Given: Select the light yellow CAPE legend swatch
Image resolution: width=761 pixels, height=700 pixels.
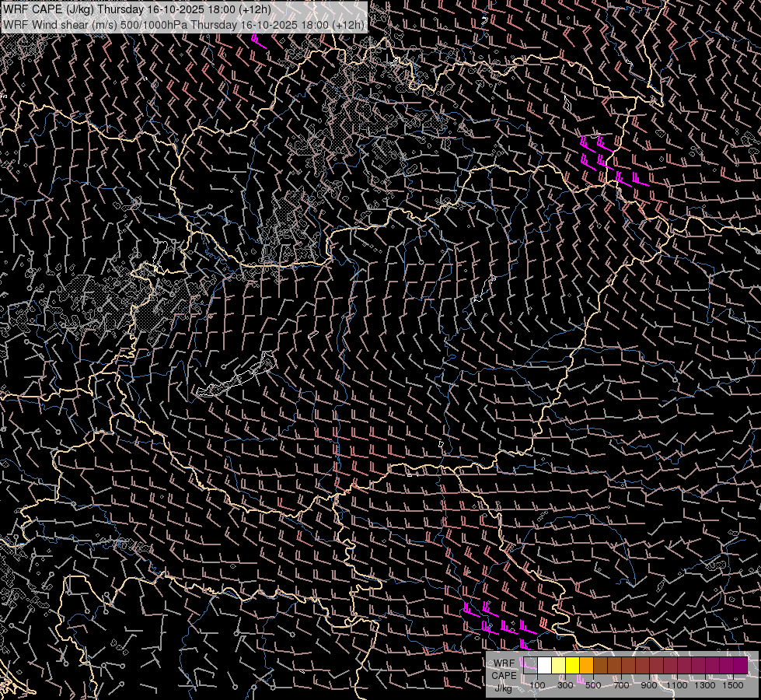Looking at the screenshot, I should pos(558,665).
